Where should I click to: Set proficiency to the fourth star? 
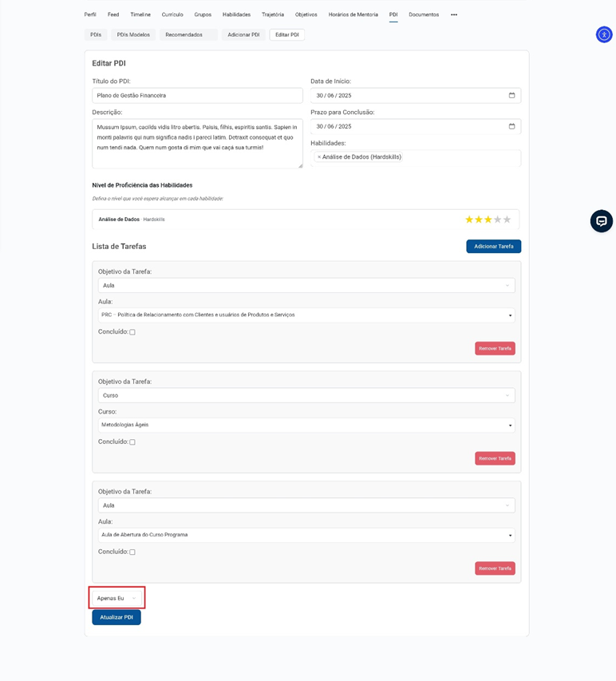[x=498, y=220]
